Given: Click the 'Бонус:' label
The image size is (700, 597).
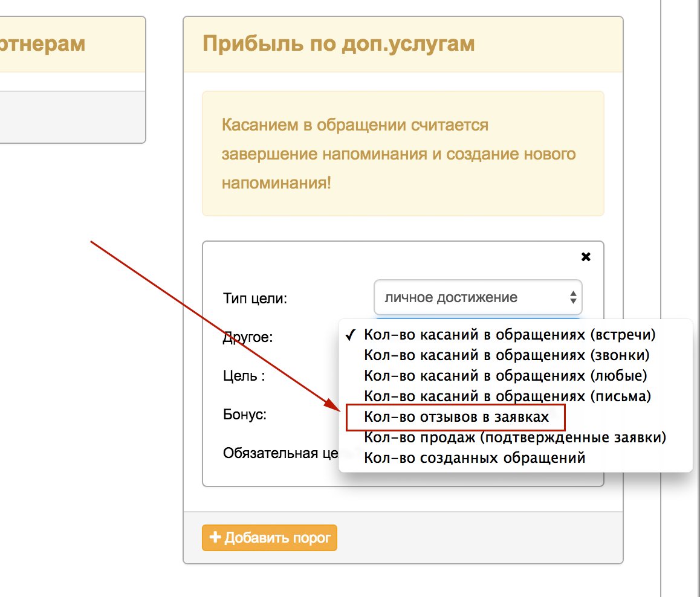Looking at the screenshot, I should (x=245, y=415).
